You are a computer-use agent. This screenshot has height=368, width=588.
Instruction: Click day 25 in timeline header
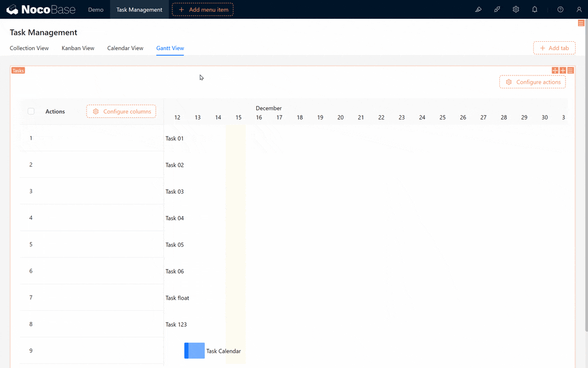tap(443, 118)
